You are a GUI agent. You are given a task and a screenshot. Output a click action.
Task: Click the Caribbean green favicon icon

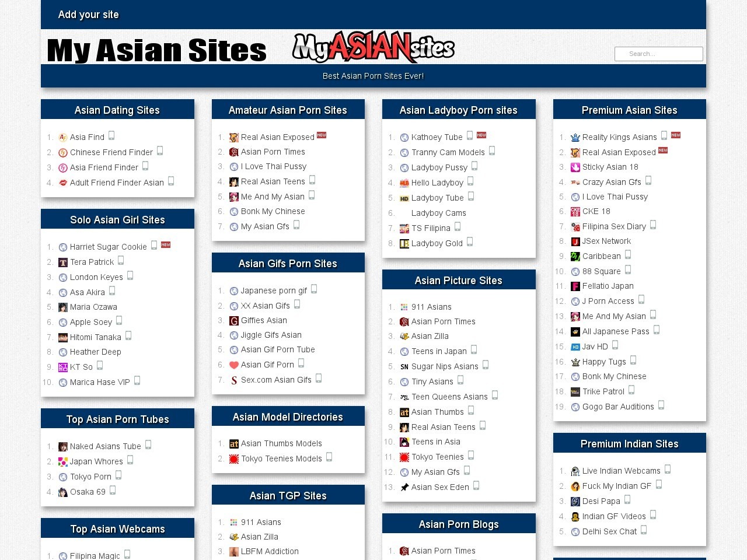pyautogui.click(x=575, y=257)
